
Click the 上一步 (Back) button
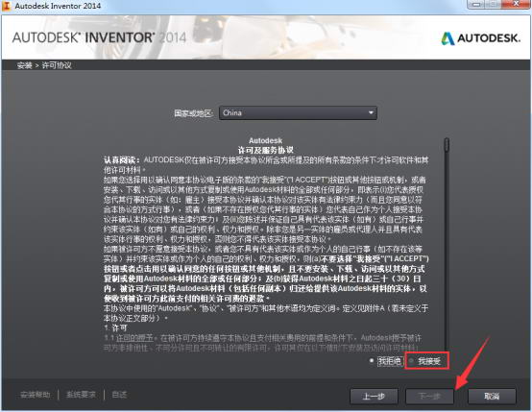click(374, 396)
